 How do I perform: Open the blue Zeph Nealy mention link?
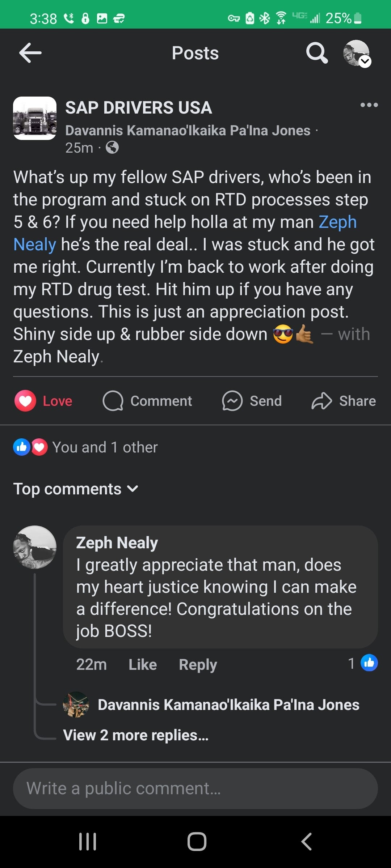[337, 222]
